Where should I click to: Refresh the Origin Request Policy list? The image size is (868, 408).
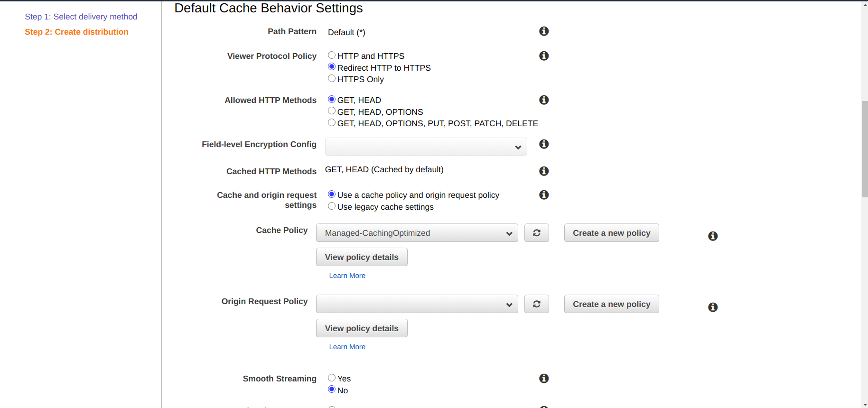click(x=536, y=304)
